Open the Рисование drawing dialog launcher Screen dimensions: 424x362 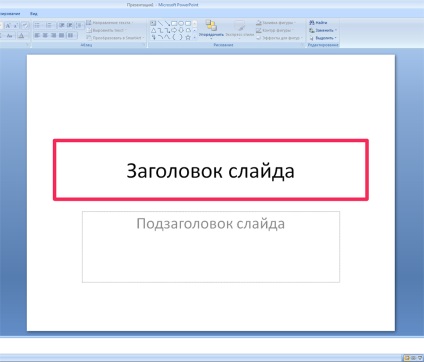pyautogui.click(x=303, y=45)
